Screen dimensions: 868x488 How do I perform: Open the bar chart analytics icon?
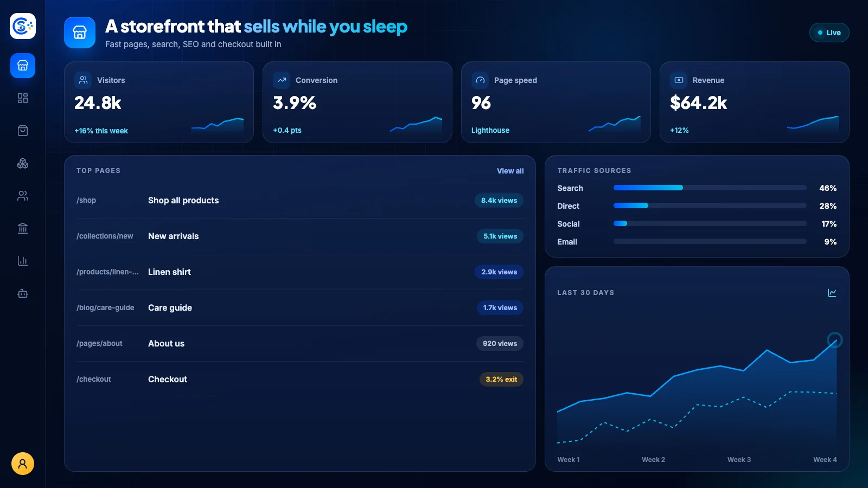point(23,261)
